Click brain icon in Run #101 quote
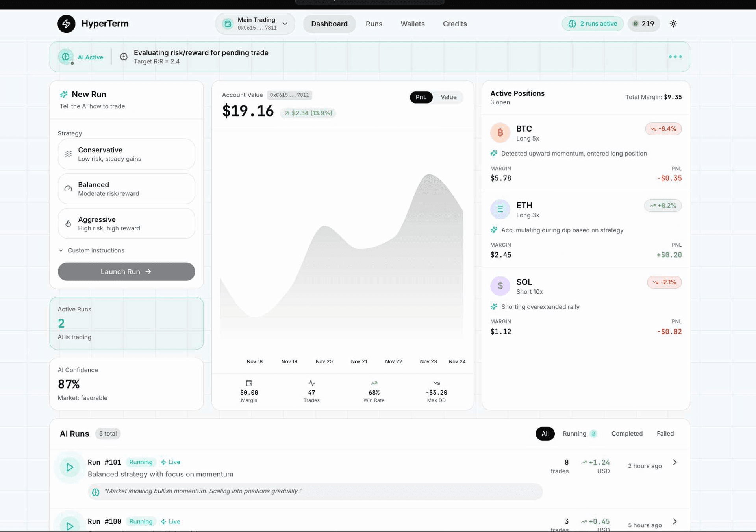The image size is (756, 532). (96, 492)
